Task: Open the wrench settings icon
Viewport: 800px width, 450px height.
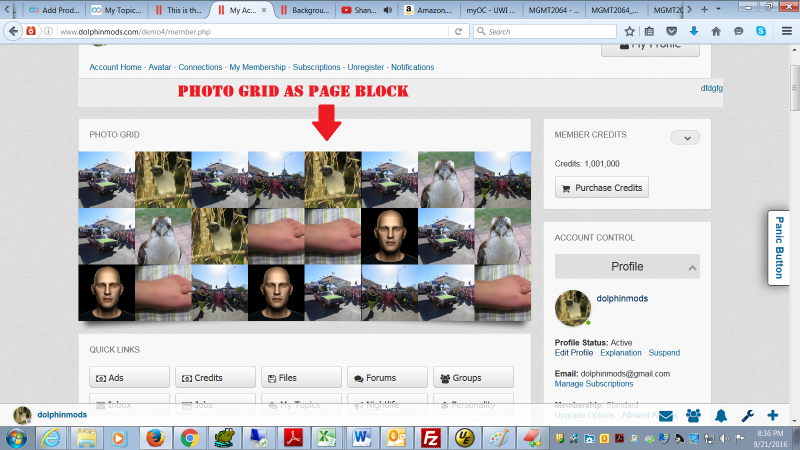Action: pyautogui.click(x=747, y=416)
